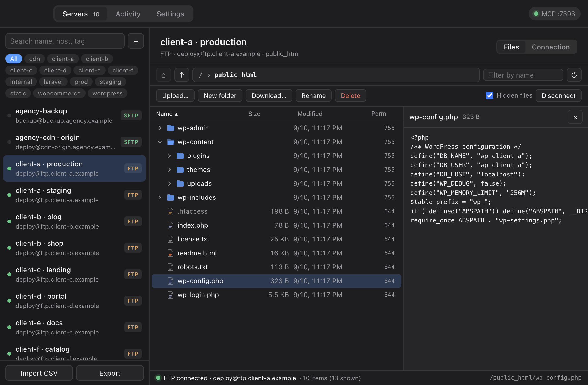Click the Name column sort arrow
The height and width of the screenshot is (385, 588).
176,114
